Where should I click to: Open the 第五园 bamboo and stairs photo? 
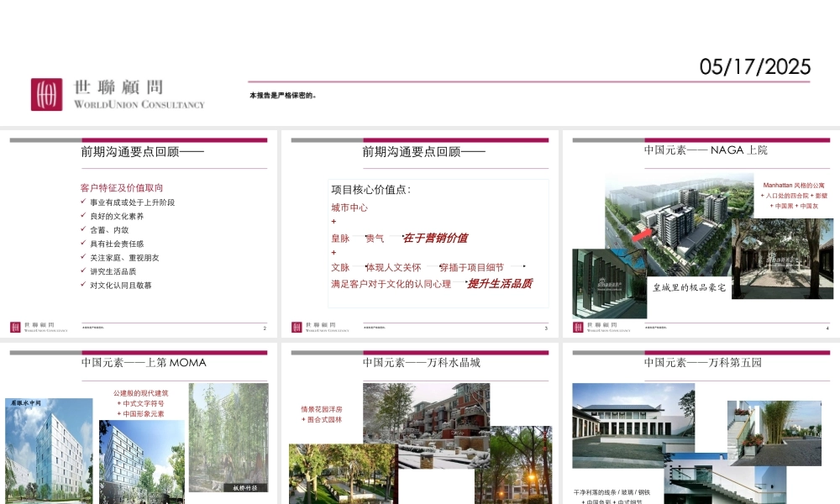774,433
